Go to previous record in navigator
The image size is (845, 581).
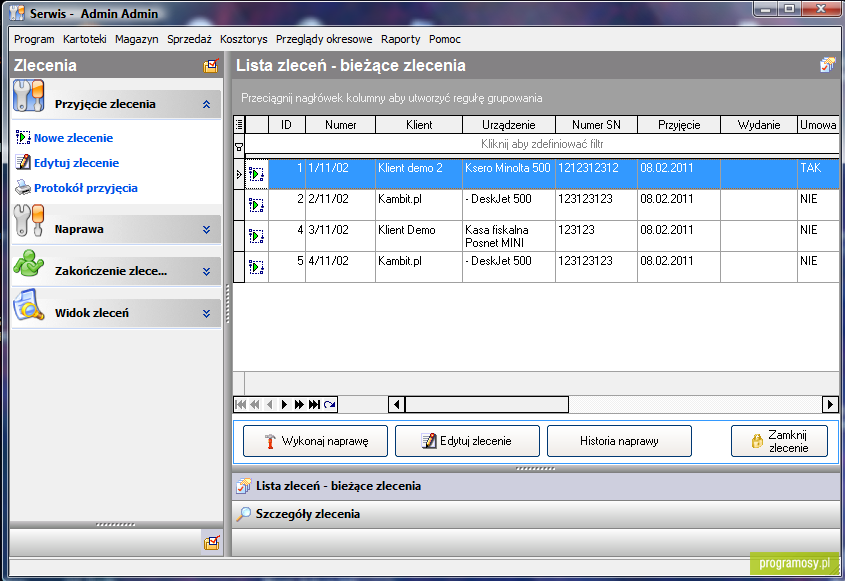pos(269,404)
